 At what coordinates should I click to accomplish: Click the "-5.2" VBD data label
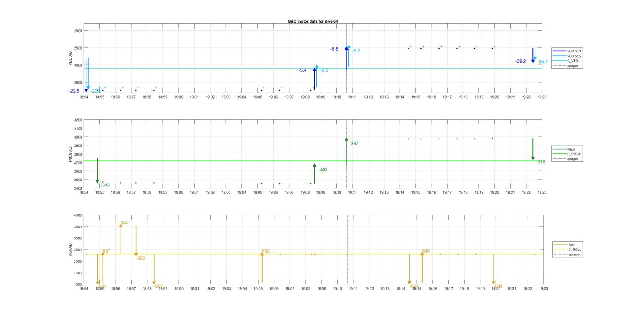click(356, 51)
